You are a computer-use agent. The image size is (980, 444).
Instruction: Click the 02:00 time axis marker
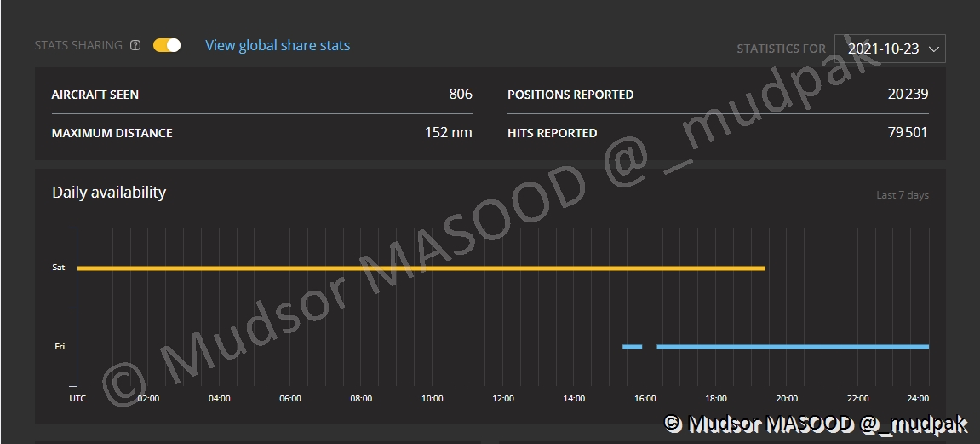pyautogui.click(x=148, y=398)
